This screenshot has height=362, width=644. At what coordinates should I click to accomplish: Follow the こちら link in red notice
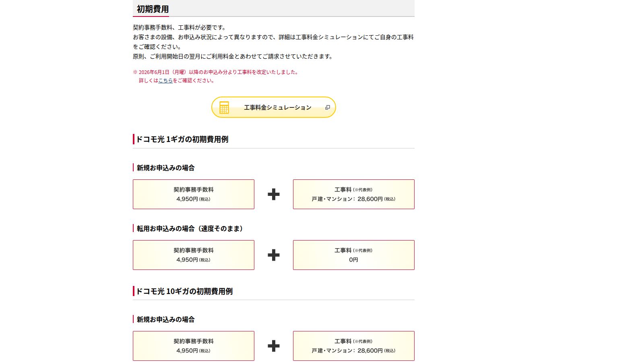[x=165, y=80]
